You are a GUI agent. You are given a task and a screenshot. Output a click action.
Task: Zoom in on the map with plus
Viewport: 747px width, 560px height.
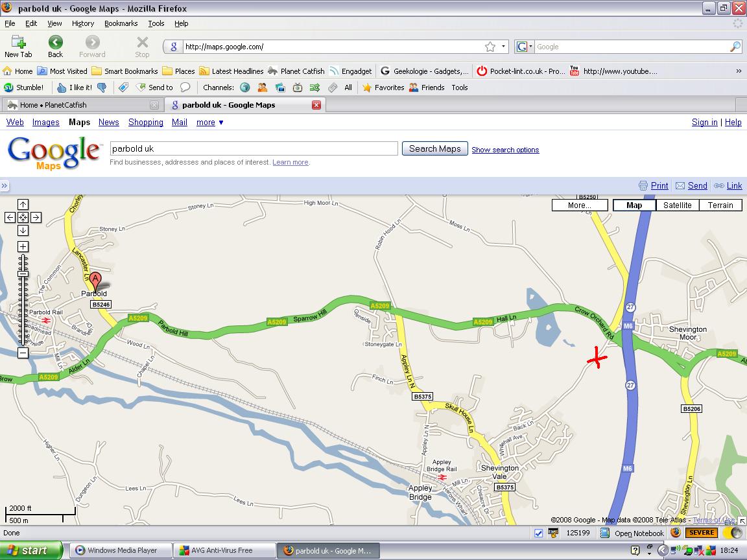23,247
